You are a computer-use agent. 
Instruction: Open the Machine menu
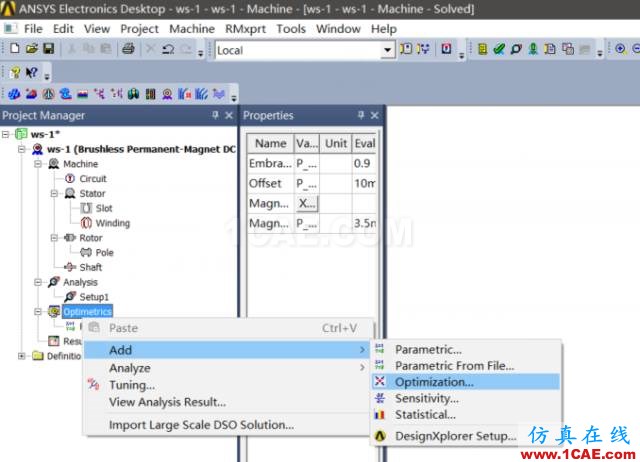pyautogui.click(x=192, y=29)
